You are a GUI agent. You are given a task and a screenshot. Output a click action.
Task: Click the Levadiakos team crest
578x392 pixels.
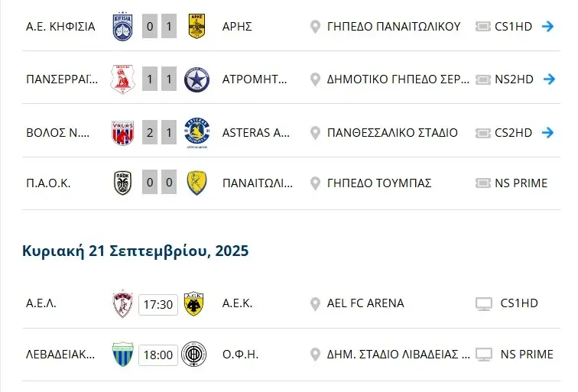pyautogui.click(x=122, y=355)
